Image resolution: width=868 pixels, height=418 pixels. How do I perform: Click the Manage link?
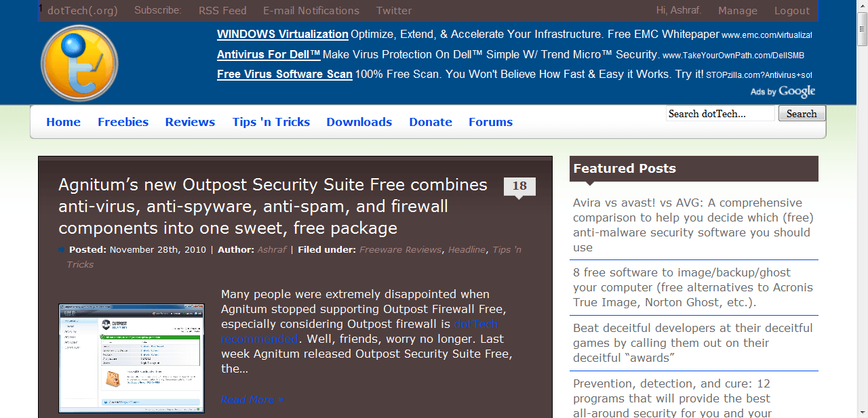pyautogui.click(x=738, y=10)
